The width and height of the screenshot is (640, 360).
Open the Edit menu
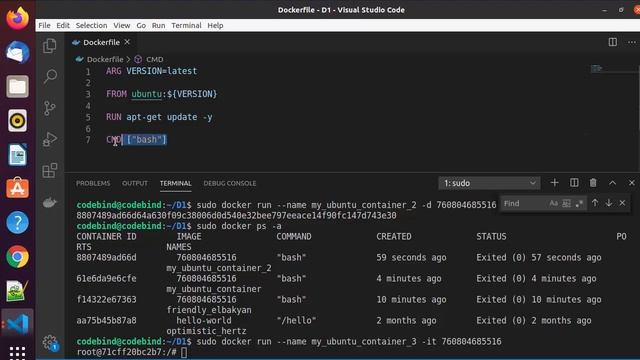tap(63, 25)
